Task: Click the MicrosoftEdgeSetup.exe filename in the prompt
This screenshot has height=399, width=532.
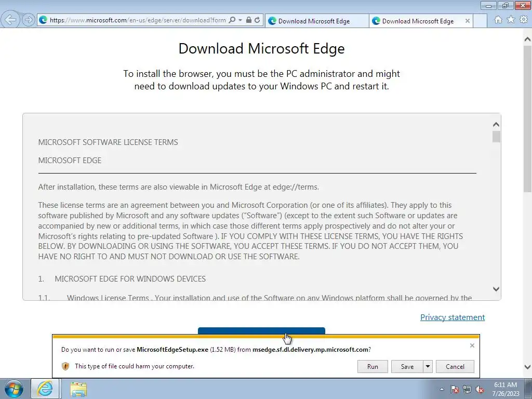Action: [172, 350]
